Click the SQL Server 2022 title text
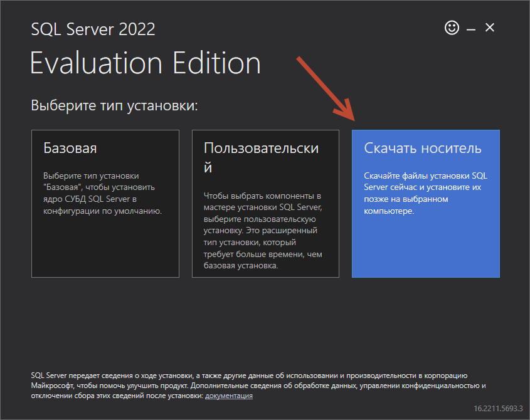This screenshot has height=420, width=530. (x=93, y=29)
